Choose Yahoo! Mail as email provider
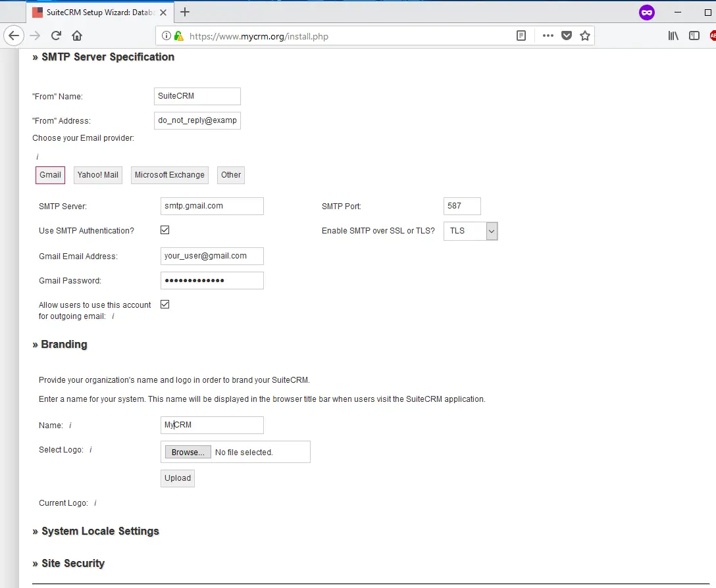This screenshot has height=588, width=716. 97,176
